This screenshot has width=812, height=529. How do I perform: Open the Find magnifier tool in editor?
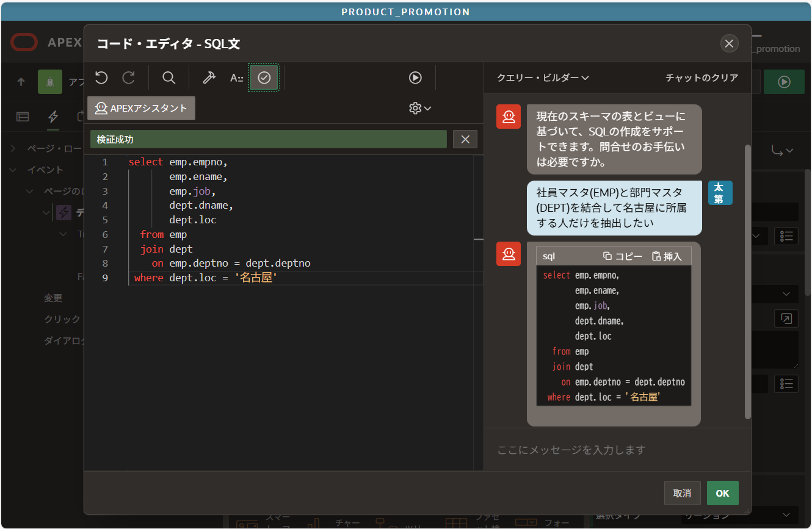(169, 77)
